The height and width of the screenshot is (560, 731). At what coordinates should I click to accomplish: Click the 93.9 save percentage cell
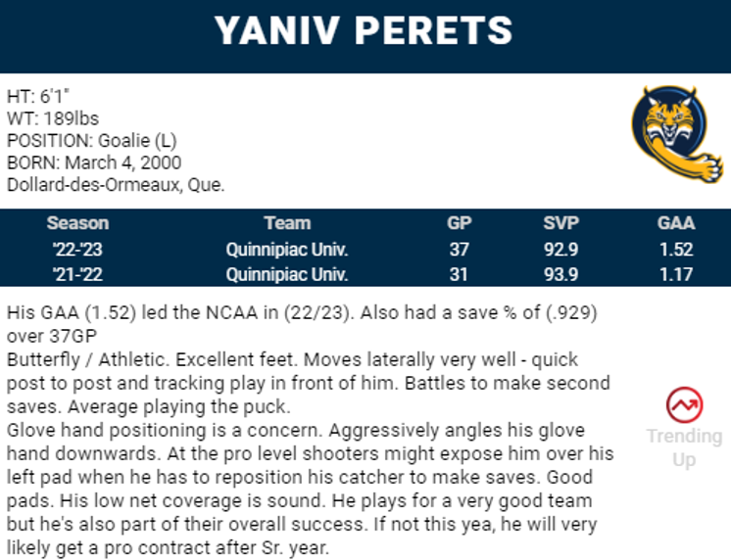tap(561, 274)
